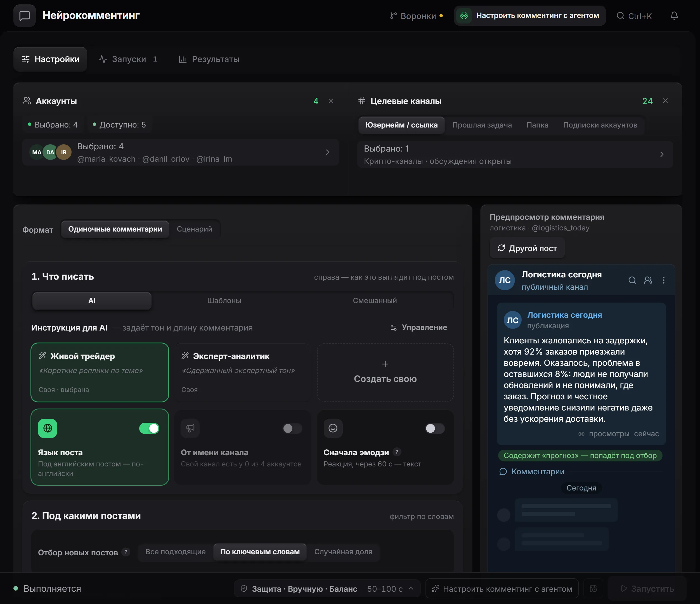Select the Папка channel source tab

coord(537,125)
